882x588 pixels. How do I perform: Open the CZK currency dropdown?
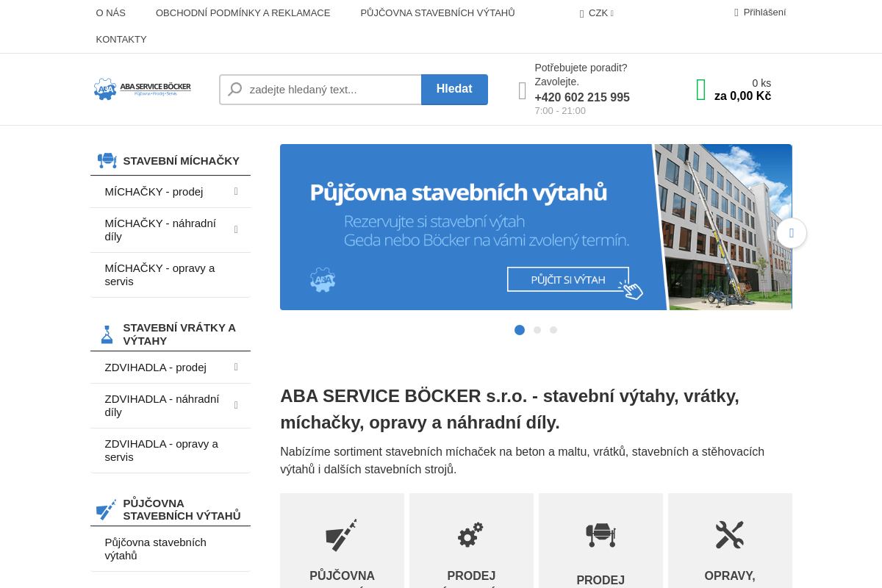click(x=597, y=12)
